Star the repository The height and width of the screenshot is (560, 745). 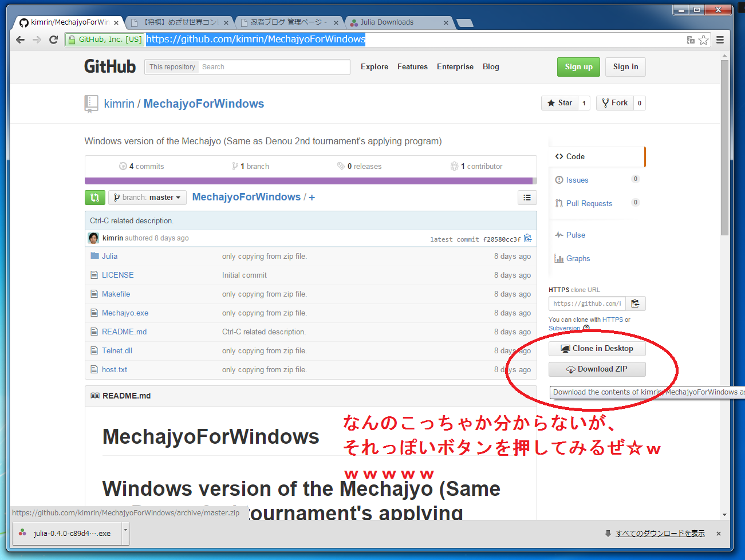pyautogui.click(x=559, y=103)
